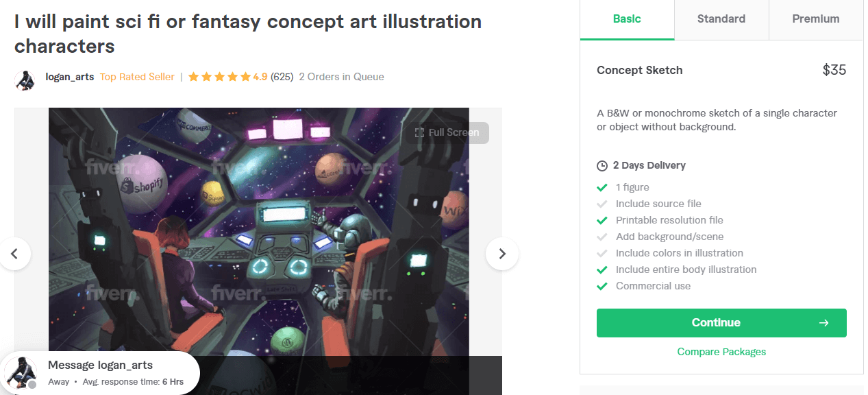Click the Full Screen expand icon
This screenshot has height=395, width=868.
click(x=419, y=132)
